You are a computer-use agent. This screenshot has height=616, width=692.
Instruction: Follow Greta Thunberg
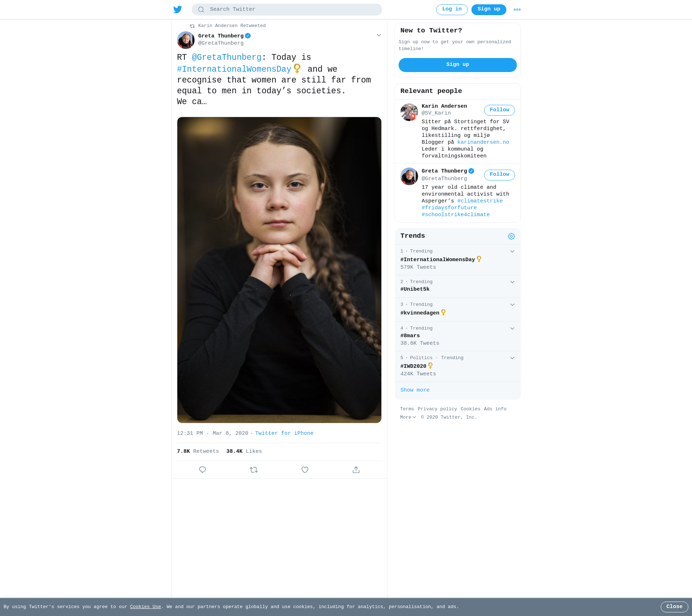pyautogui.click(x=500, y=175)
